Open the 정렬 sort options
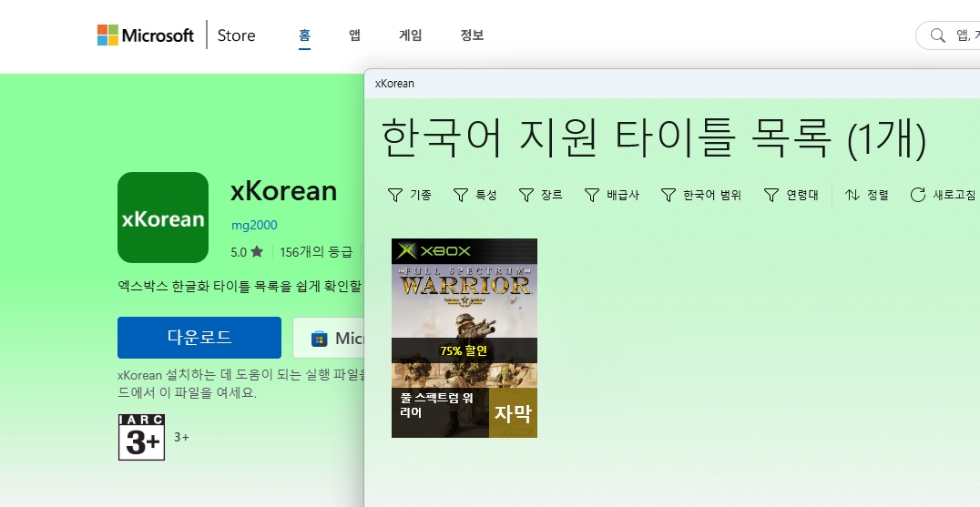The width and height of the screenshot is (980, 507). 866,195
